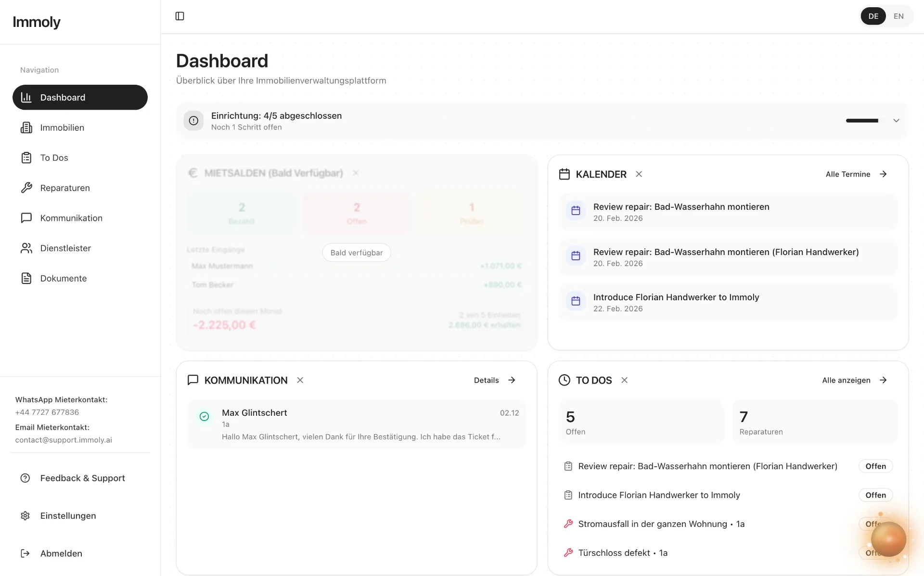Image resolution: width=924 pixels, height=576 pixels.
Task: Click the Reparaturen wrench sidebar icon
Action: (x=26, y=188)
